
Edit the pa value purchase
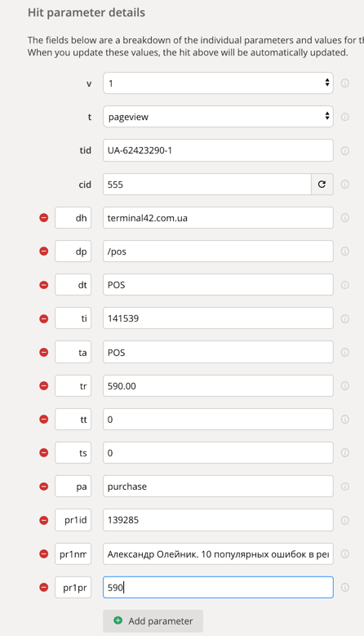coord(218,487)
